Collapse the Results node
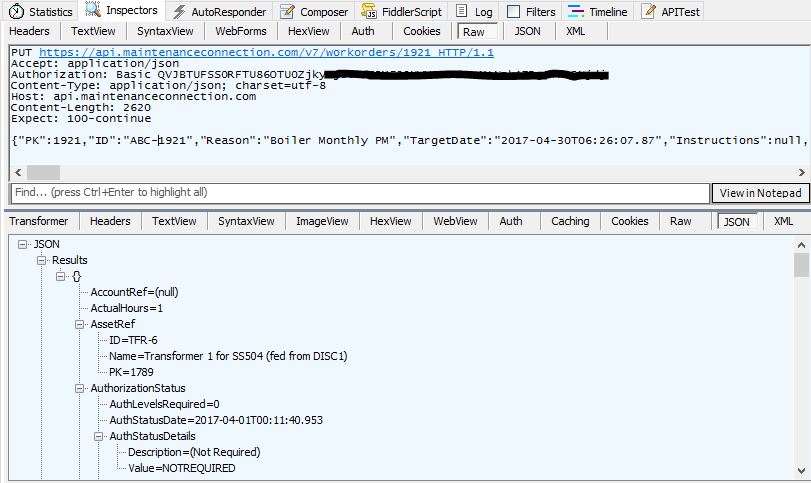The height and width of the screenshot is (483, 811). (x=42, y=260)
